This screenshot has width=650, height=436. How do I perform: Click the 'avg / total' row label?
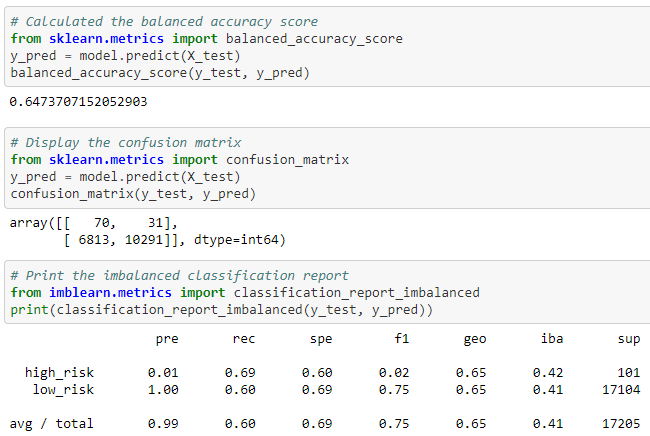[51, 424]
